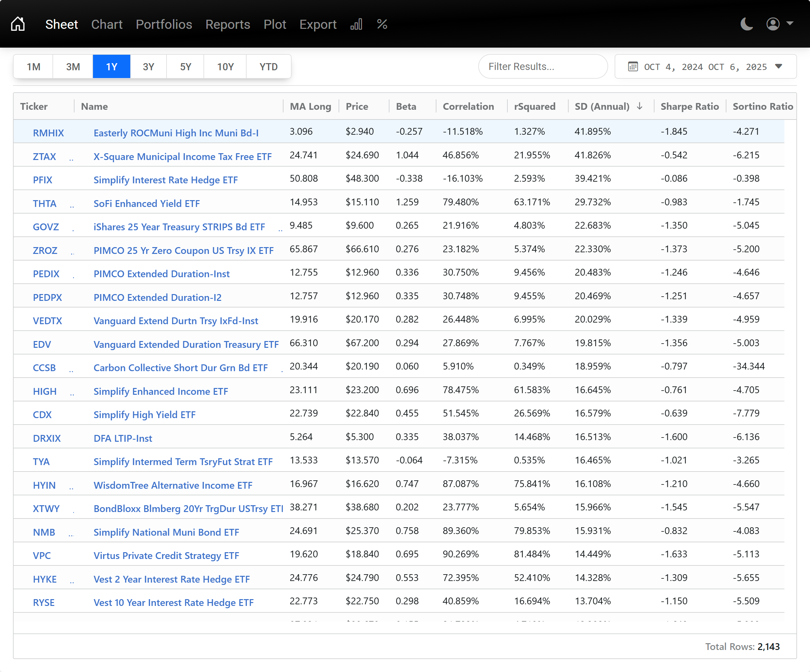810x672 pixels.
Task: Click the calendar icon in date picker
Action: click(x=632, y=67)
